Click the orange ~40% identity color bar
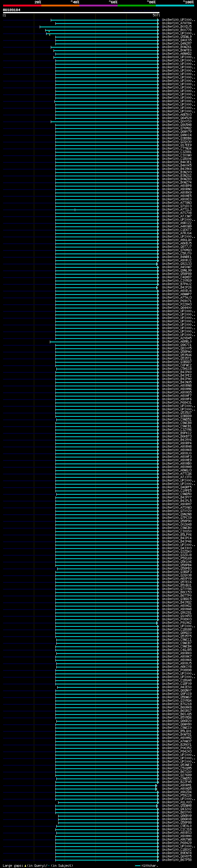This screenshot has width=197, height=868. point(60,6)
